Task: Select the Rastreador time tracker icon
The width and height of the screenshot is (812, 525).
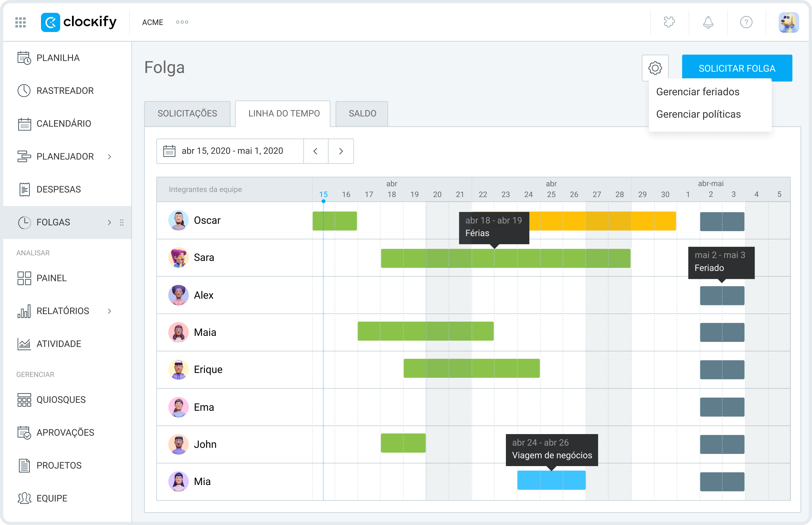Action: 24,90
